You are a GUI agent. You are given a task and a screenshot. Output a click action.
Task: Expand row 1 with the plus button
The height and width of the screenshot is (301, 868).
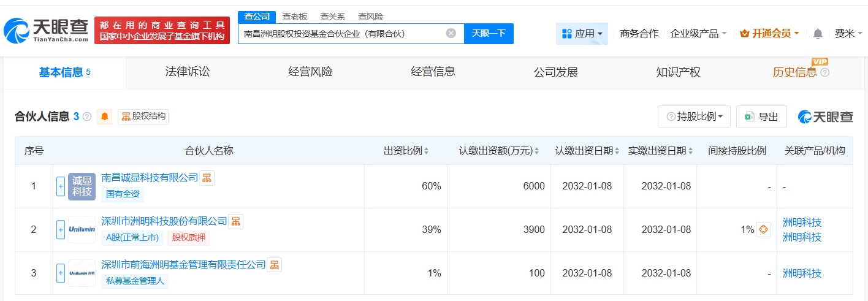[x=61, y=186]
